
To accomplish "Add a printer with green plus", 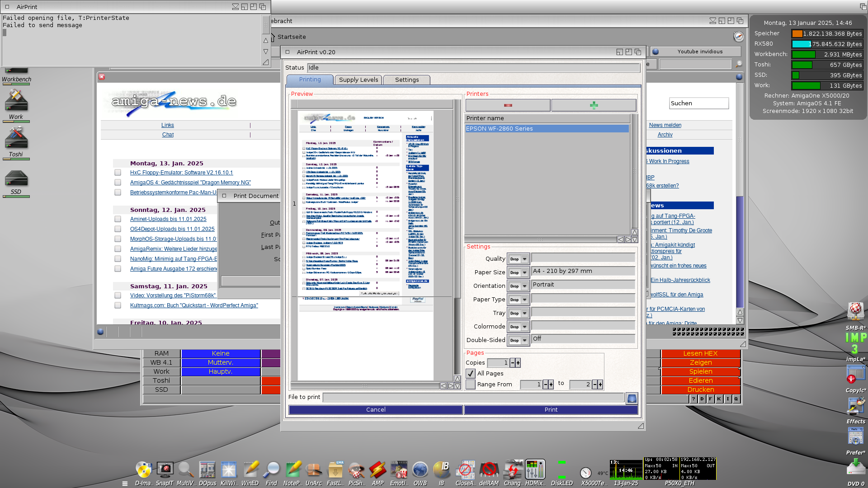I will coord(594,105).
